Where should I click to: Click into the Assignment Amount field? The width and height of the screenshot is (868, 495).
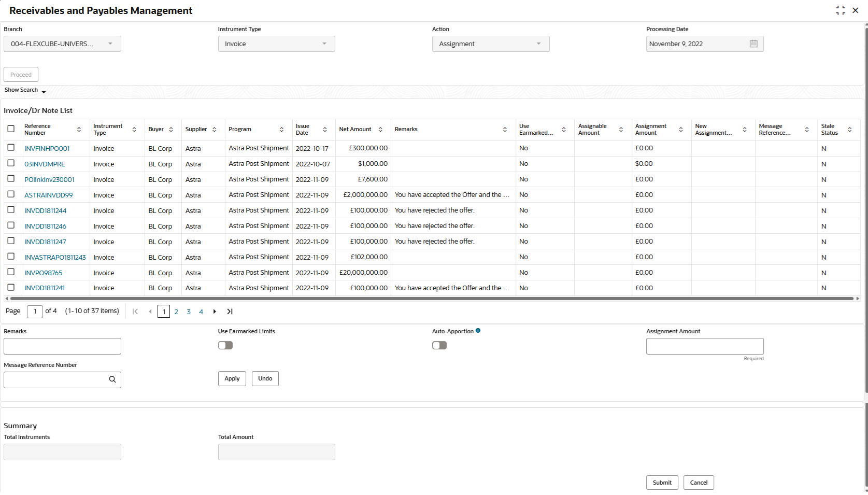tap(705, 346)
